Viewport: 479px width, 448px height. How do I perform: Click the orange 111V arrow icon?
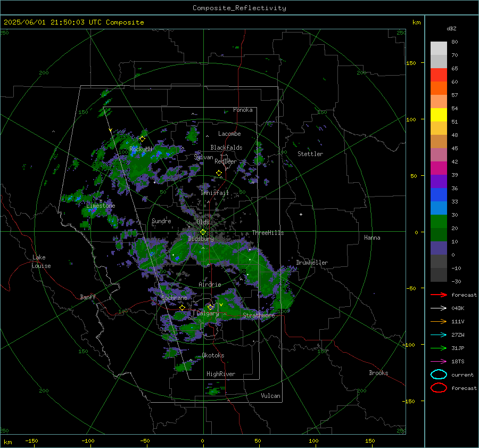[x=439, y=321]
